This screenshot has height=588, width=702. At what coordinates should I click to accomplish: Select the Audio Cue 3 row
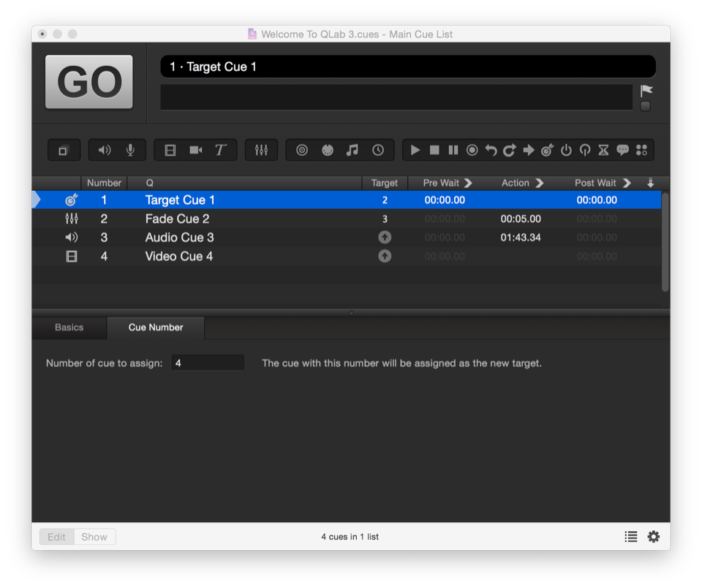[x=179, y=238]
